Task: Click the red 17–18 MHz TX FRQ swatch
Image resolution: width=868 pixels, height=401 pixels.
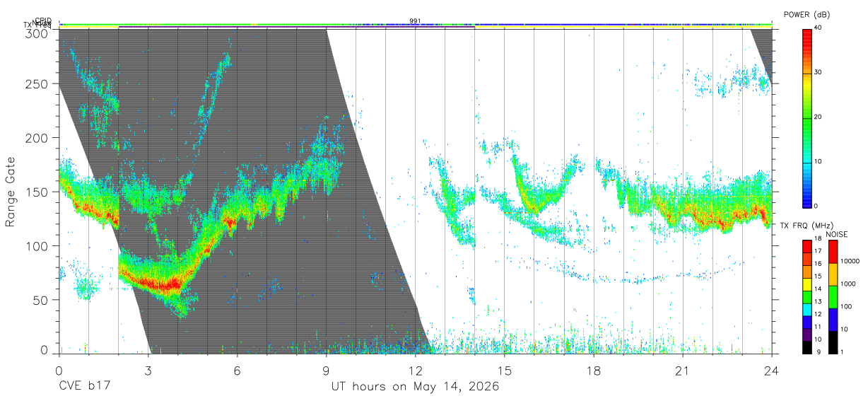Action: coord(807,245)
